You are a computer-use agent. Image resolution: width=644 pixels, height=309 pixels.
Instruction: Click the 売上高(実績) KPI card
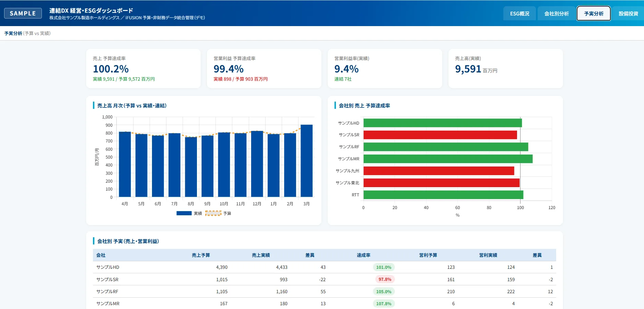pyautogui.click(x=506, y=69)
